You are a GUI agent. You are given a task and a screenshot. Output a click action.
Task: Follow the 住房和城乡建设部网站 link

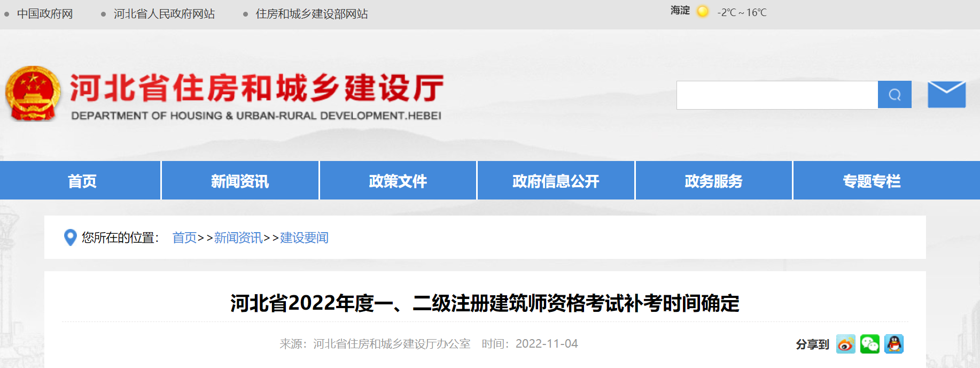point(312,14)
